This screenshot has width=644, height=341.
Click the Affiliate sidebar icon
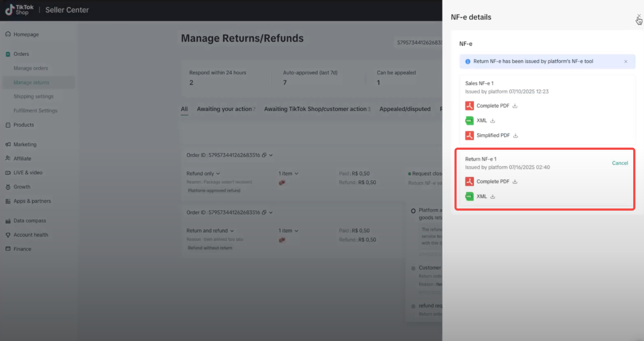click(8, 158)
